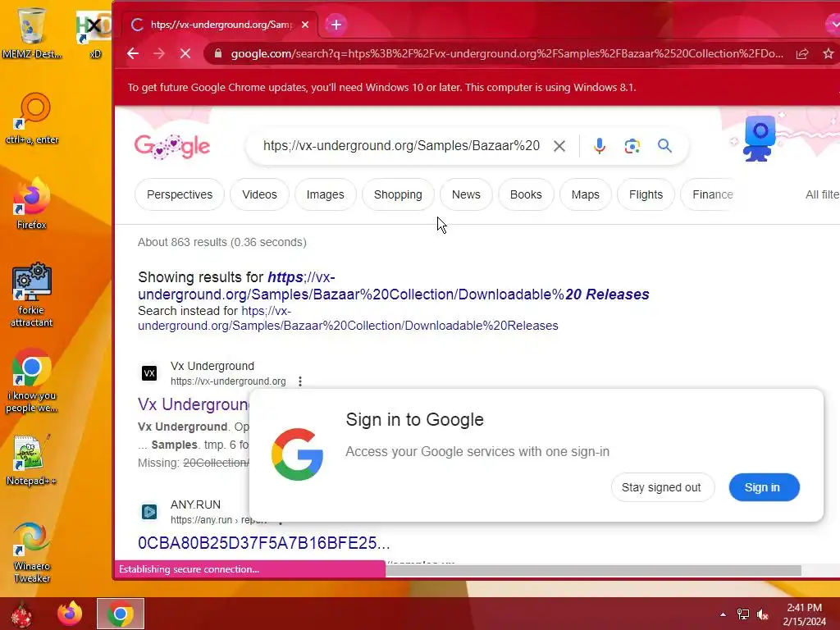Click the ANY.RUN result favicon

[149, 512]
